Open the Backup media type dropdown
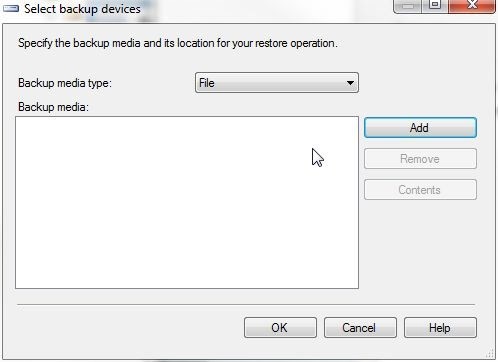Viewport: 498px width, 362px height. point(277,83)
